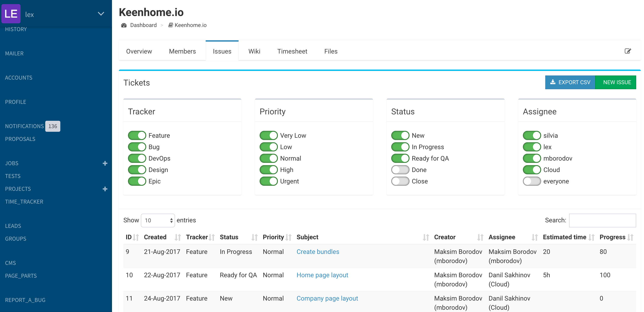Turn off the mborodov assignee toggle
This screenshot has height=312, width=644.
[x=532, y=158]
